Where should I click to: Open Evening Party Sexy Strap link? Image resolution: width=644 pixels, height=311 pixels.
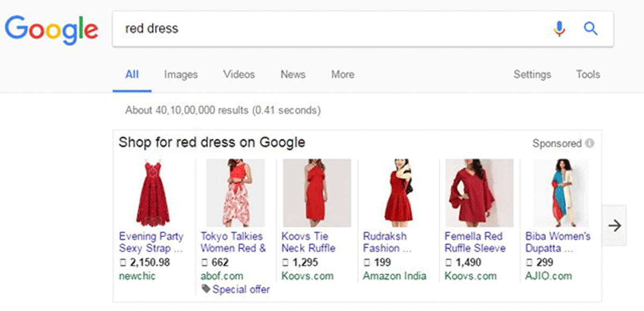(151, 242)
